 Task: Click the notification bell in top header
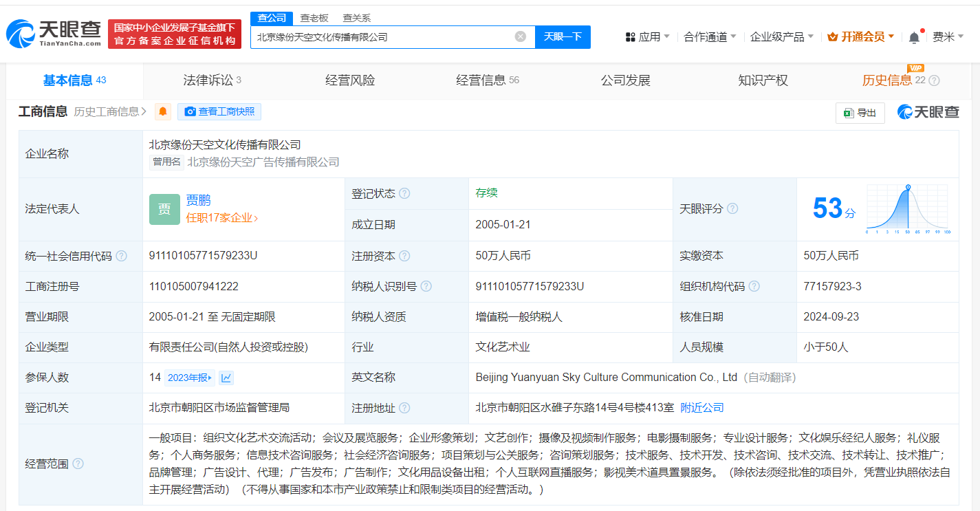[914, 37]
